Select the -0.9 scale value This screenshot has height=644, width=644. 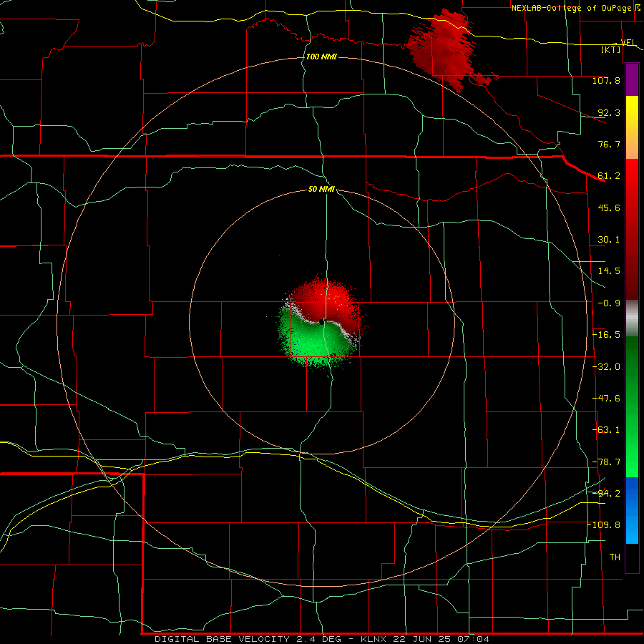tap(608, 303)
